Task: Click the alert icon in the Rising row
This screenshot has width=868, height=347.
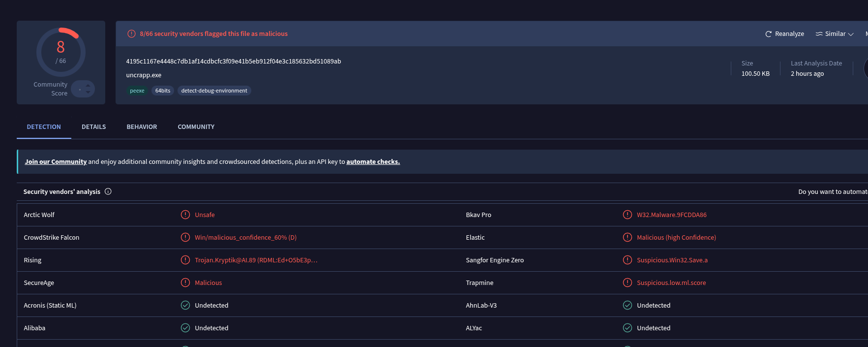Action: pyautogui.click(x=185, y=260)
